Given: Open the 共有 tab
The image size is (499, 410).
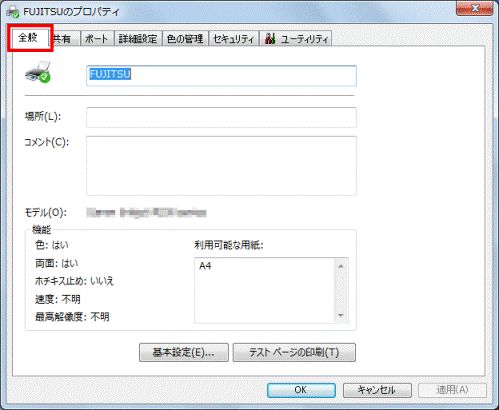Looking at the screenshot, I should 65,39.
